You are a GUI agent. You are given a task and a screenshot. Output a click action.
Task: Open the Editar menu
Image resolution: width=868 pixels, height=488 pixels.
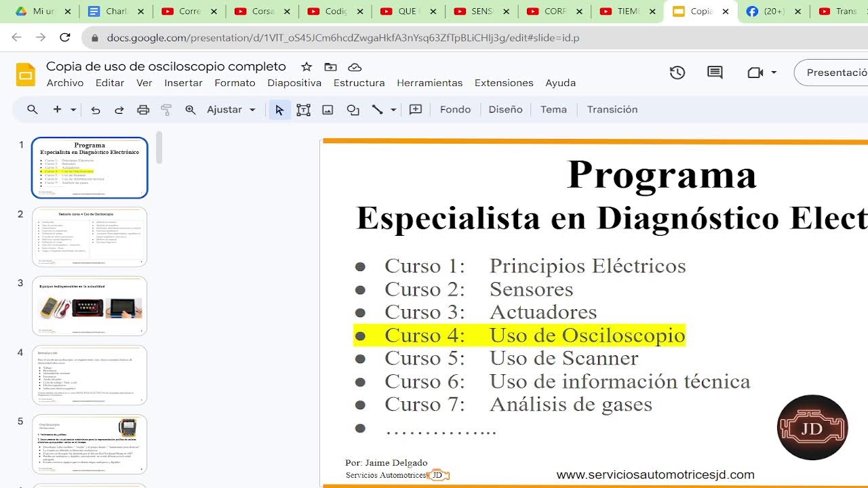tap(110, 83)
